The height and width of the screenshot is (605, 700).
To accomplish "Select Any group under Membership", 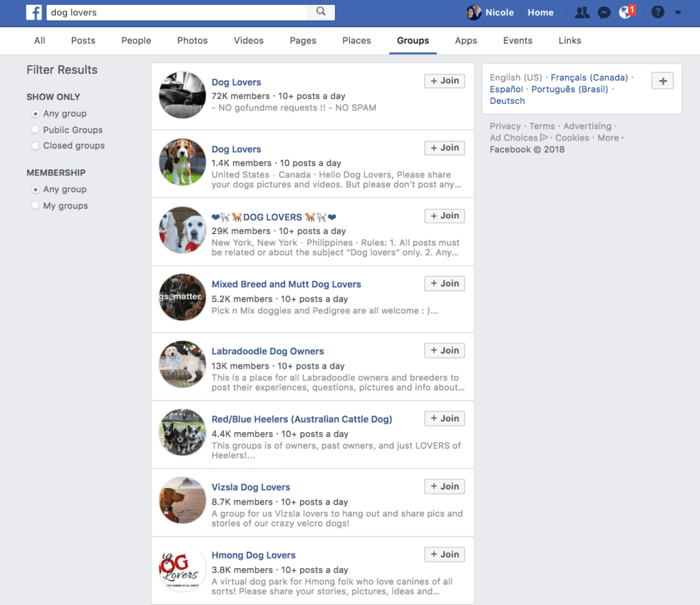I will [x=35, y=190].
